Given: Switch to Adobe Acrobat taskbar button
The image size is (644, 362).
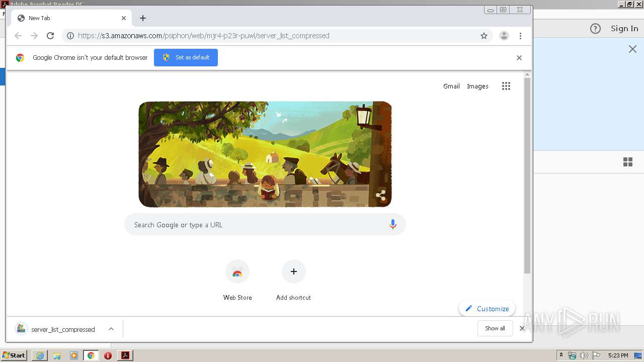Looking at the screenshot, I should point(125,355).
